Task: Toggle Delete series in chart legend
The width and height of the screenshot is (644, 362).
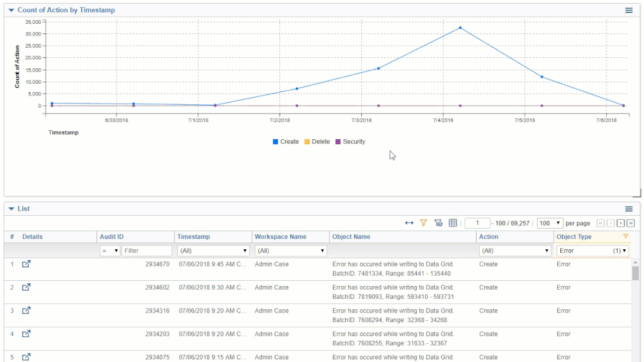Action: [x=317, y=142]
